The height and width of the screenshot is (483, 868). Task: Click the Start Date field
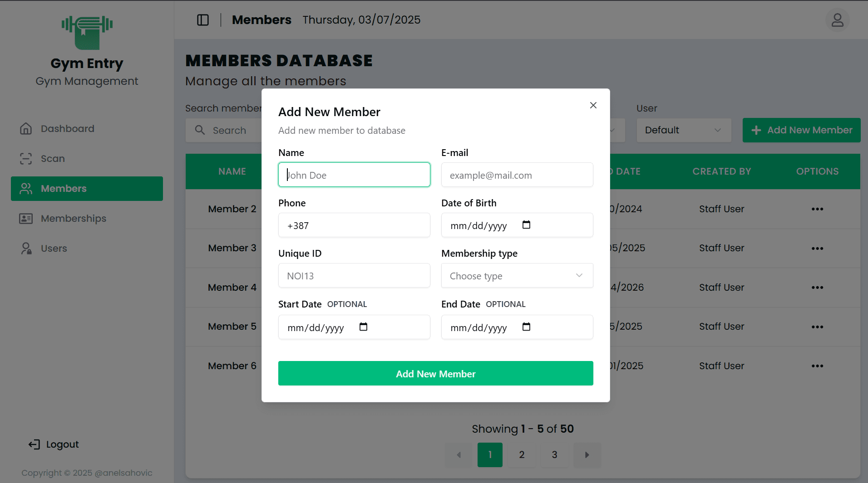[x=354, y=327]
